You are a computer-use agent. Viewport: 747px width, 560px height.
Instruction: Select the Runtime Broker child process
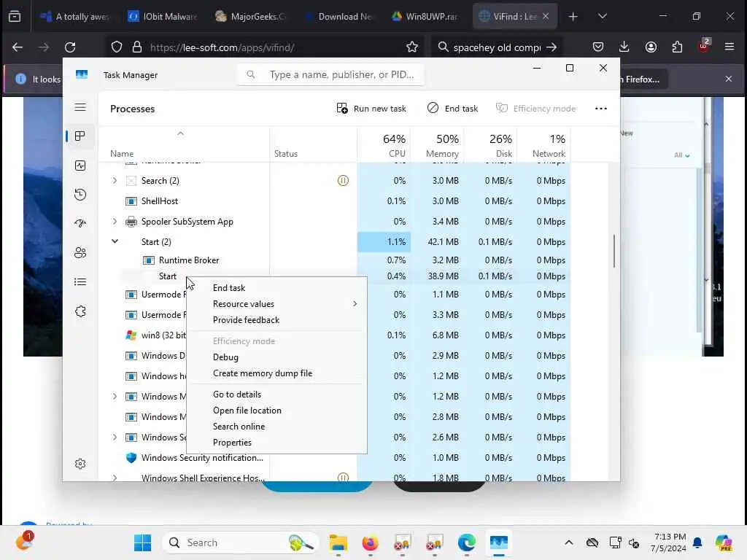pyautogui.click(x=334, y=260)
